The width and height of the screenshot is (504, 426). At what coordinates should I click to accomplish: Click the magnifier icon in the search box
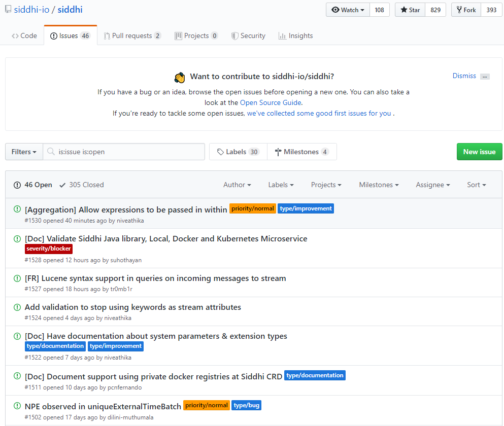pos(51,152)
